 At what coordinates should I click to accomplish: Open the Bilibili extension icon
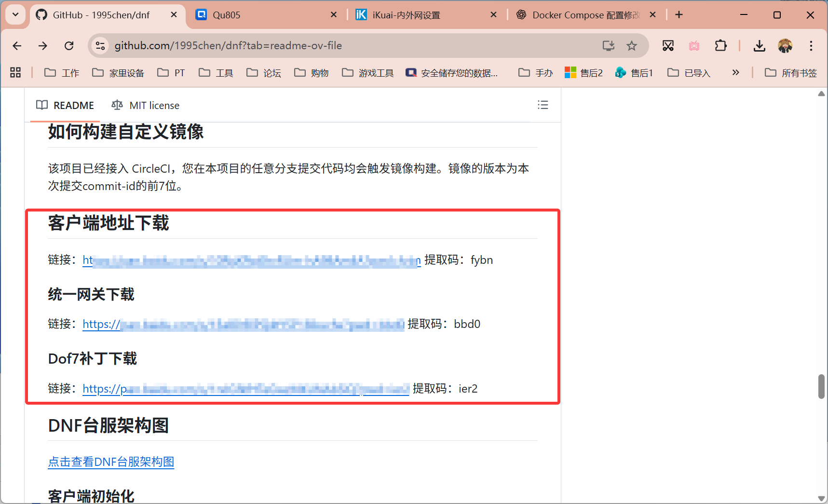(694, 45)
